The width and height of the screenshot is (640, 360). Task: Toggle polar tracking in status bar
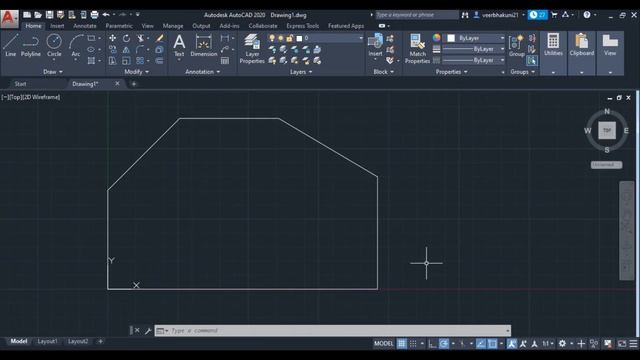pos(444,344)
